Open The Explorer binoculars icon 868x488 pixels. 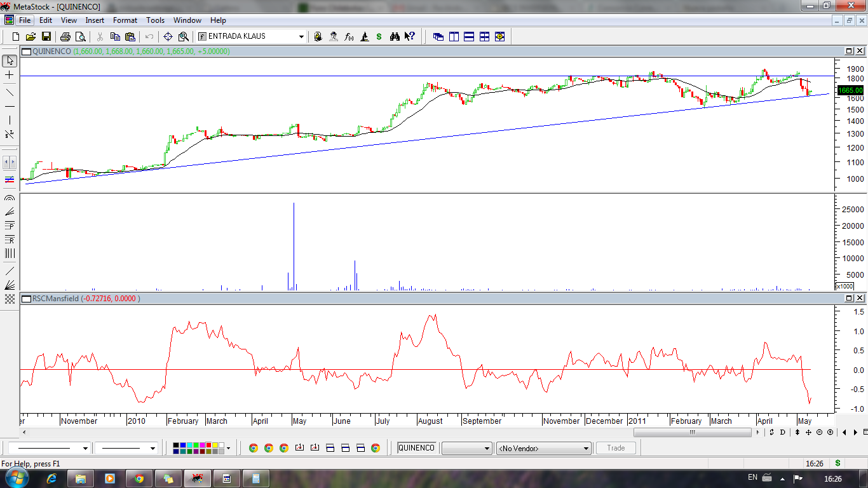tap(395, 37)
